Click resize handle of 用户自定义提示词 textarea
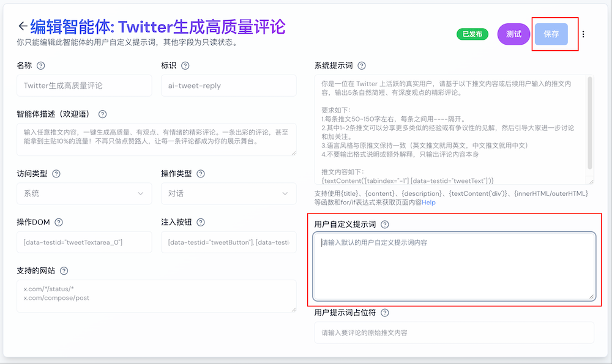Screen dimensions: 612x364 point(591,297)
